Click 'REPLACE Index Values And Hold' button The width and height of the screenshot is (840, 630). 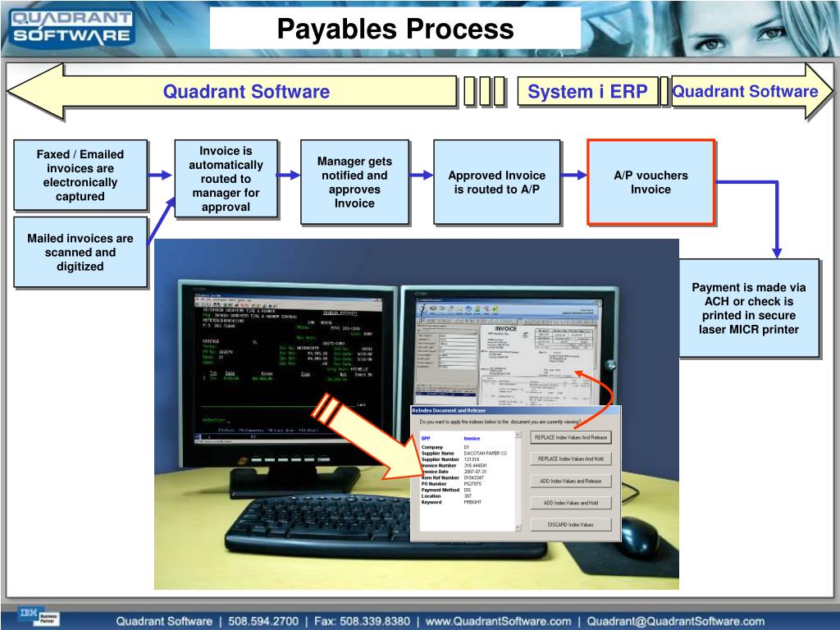[571, 459]
